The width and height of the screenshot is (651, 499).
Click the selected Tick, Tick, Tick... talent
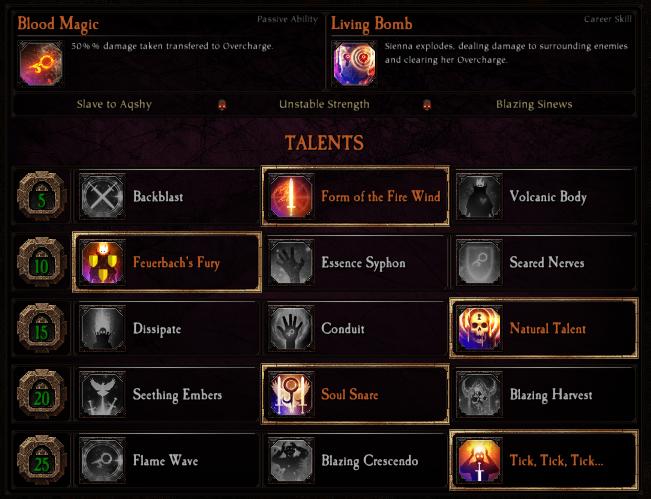coord(544,460)
